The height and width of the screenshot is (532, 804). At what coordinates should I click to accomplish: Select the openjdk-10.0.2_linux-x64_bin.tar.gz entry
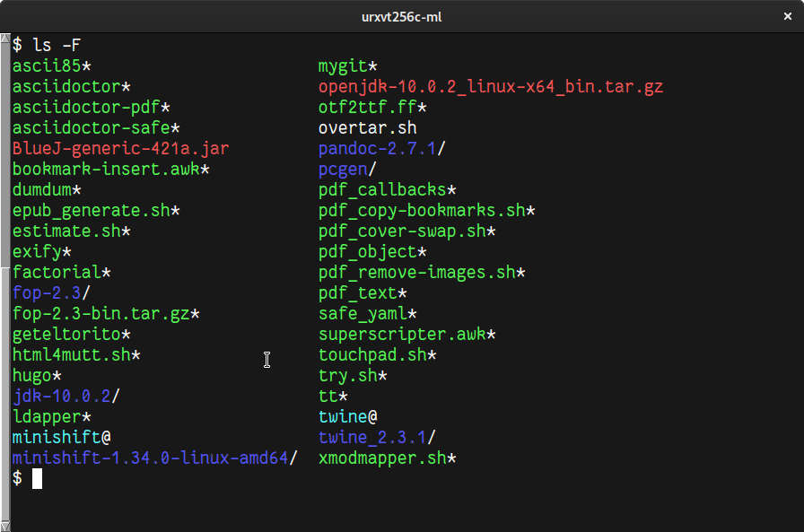pos(490,87)
